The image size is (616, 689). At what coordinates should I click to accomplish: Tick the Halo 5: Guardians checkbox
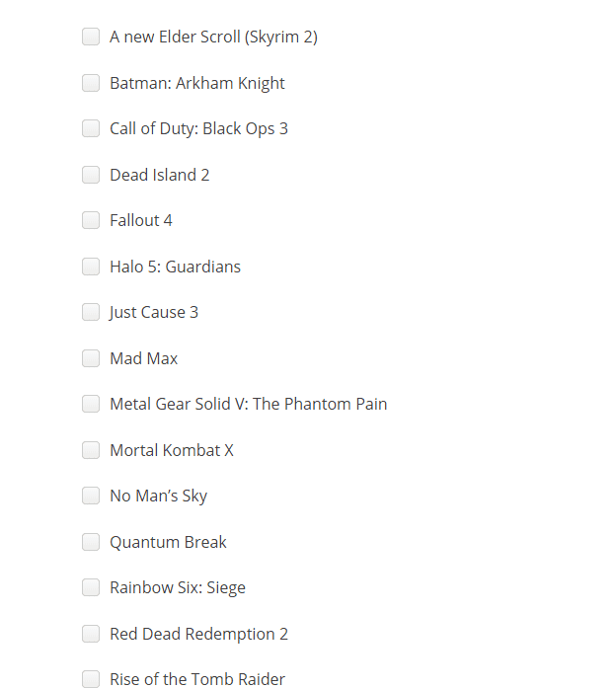[x=91, y=267]
